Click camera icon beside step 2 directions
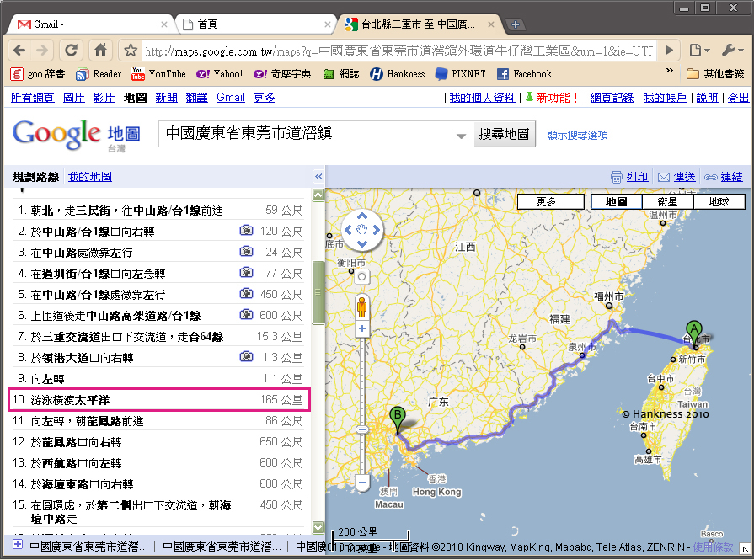Viewport: 754px width, 560px height. point(246,231)
